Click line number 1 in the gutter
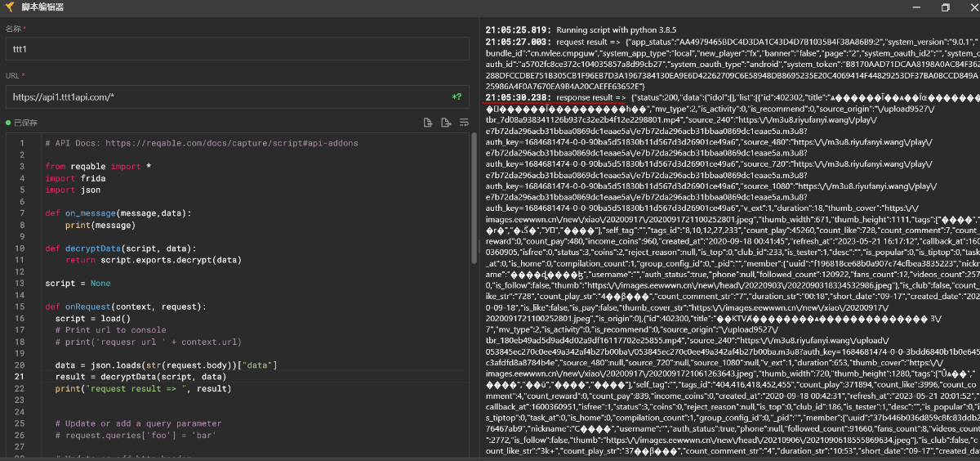The height and width of the screenshot is (461, 980). tap(22, 143)
